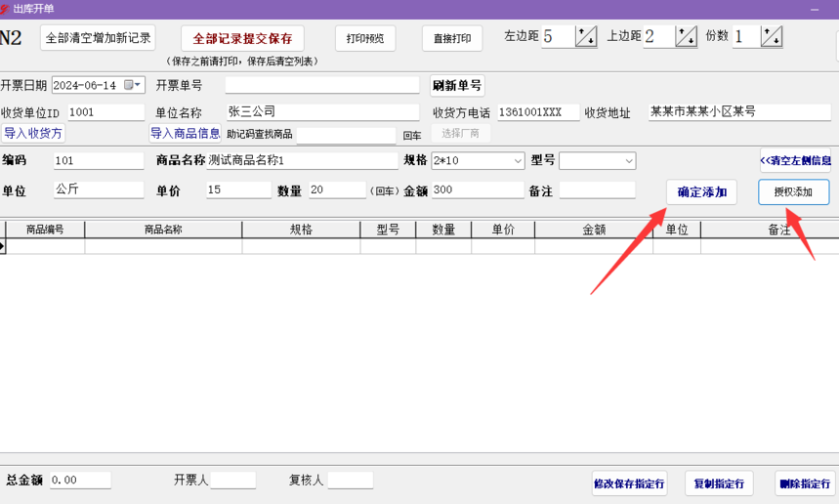Image resolution: width=839 pixels, height=504 pixels.
Task: Click the 收货方电话 field
Action: (538, 112)
